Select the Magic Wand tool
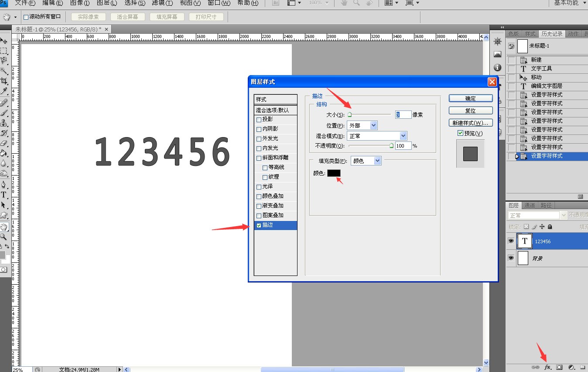The image size is (588, 372). (3, 71)
